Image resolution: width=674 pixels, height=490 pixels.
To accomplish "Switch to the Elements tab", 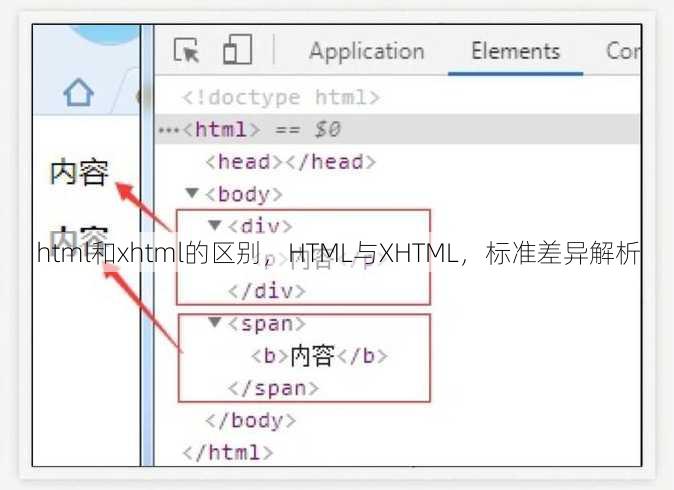I will tap(515, 51).
